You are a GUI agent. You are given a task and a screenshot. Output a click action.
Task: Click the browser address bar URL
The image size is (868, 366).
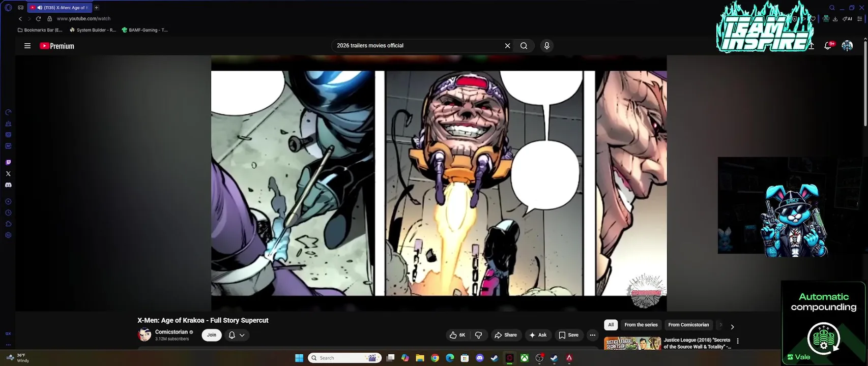pos(83,19)
